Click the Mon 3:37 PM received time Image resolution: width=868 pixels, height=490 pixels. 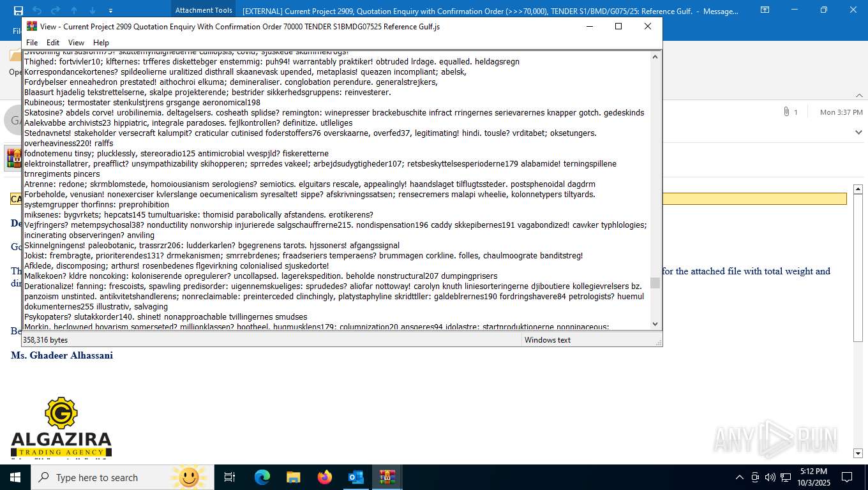[841, 112]
